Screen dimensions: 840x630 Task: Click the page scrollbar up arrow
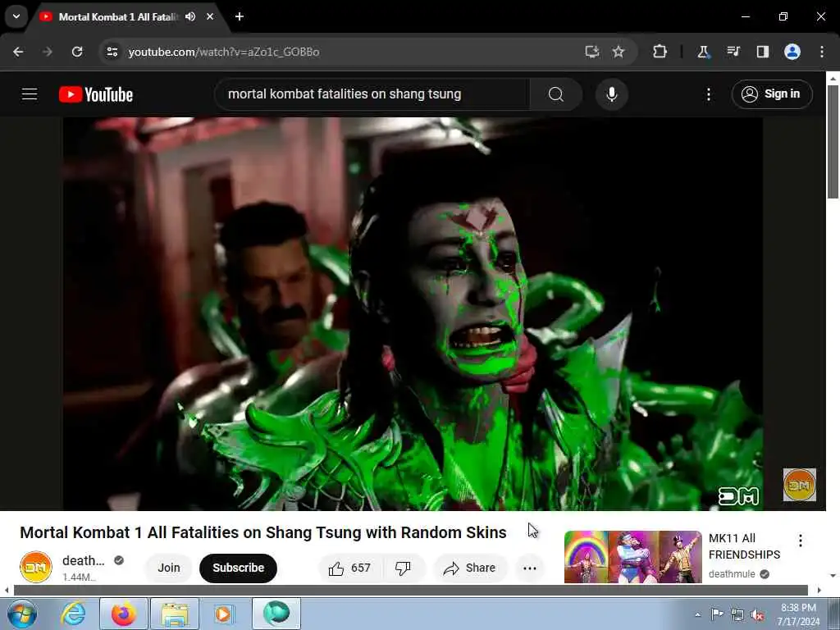[x=833, y=78]
